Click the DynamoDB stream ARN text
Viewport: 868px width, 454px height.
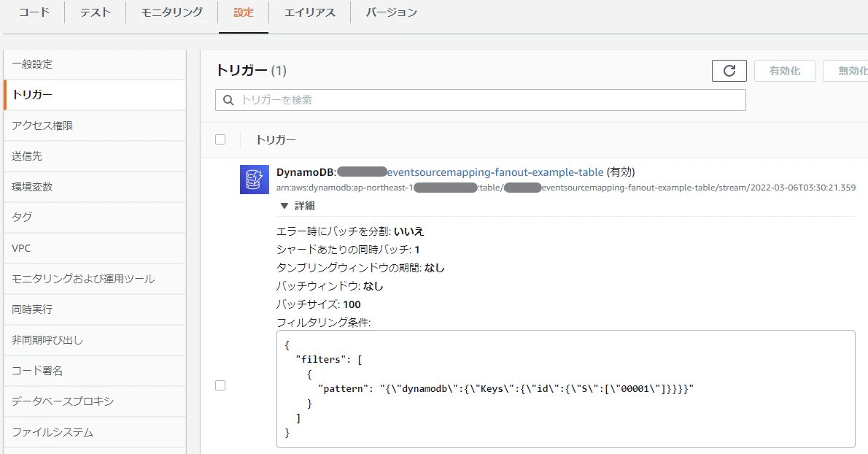(x=566, y=188)
